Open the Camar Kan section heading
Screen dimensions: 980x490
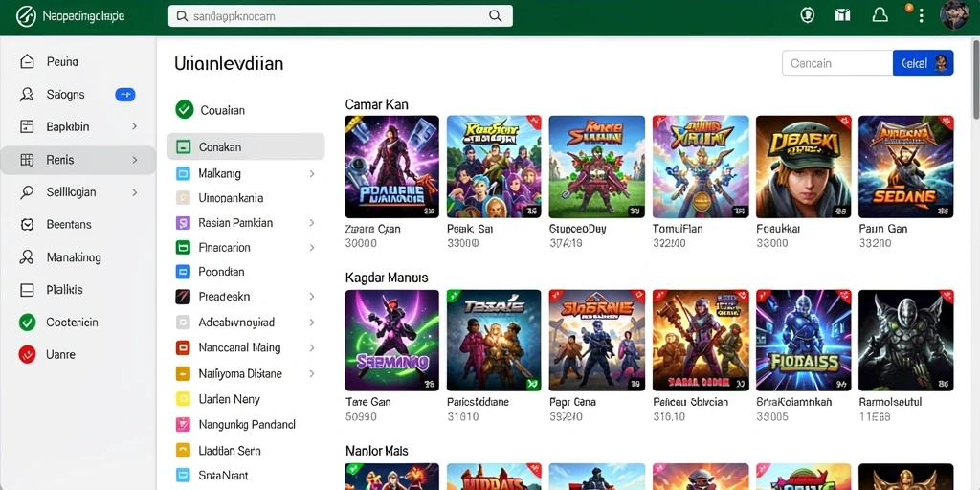(x=376, y=104)
